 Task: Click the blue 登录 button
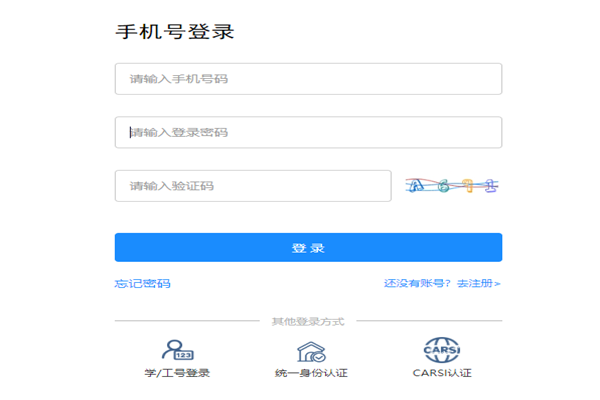point(308,247)
